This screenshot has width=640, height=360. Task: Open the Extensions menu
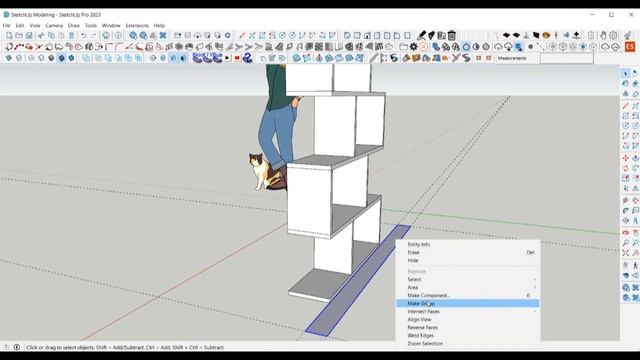137,25
